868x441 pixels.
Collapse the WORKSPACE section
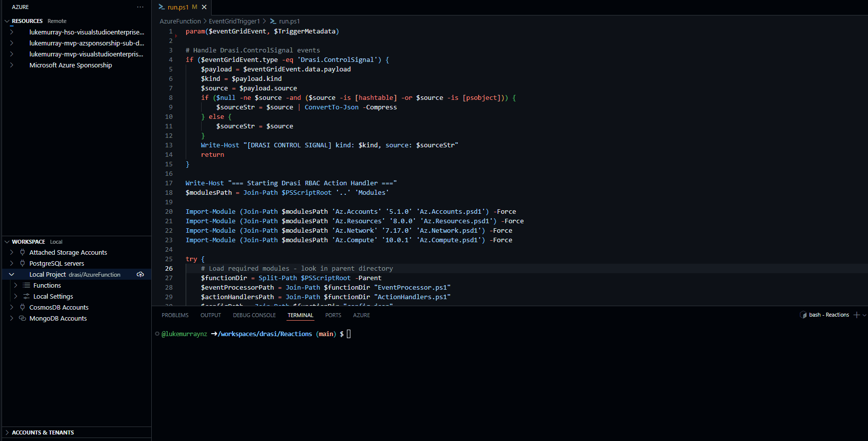tap(7, 242)
